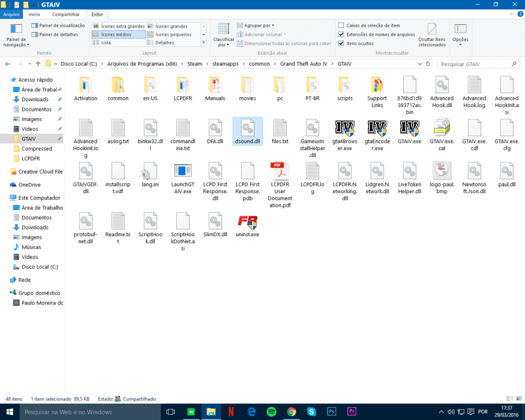
Task: Open the Quick Access Toolbar customize dropdown
Action: point(34,5)
